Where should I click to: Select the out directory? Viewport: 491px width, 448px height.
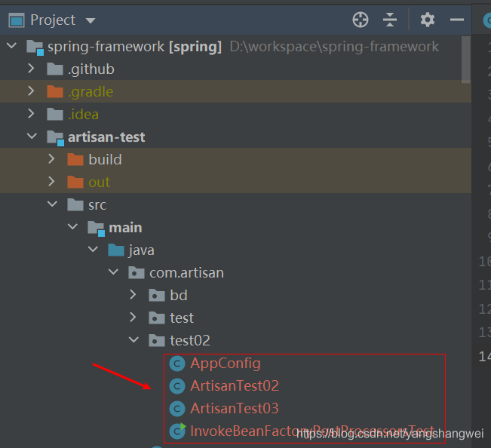tap(99, 183)
